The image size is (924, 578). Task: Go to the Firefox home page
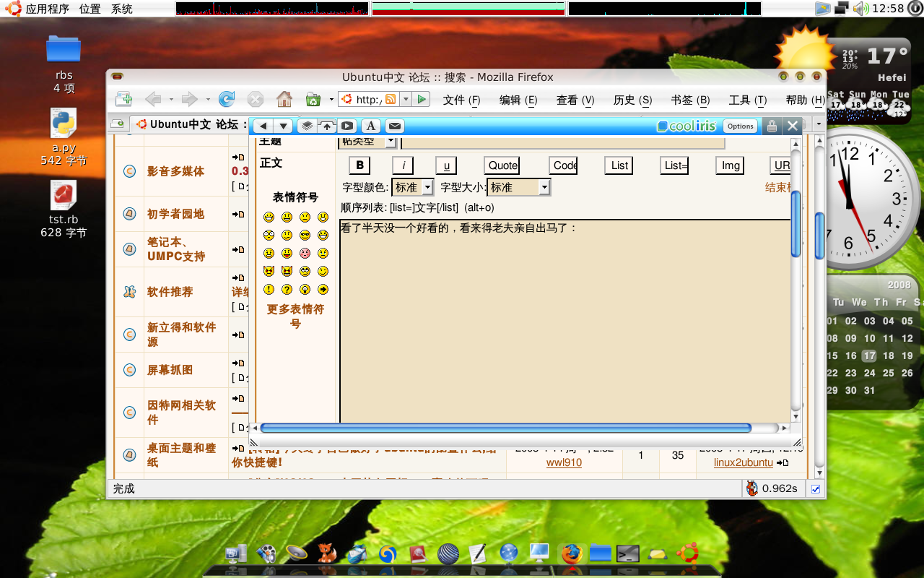tap(284, 99)
